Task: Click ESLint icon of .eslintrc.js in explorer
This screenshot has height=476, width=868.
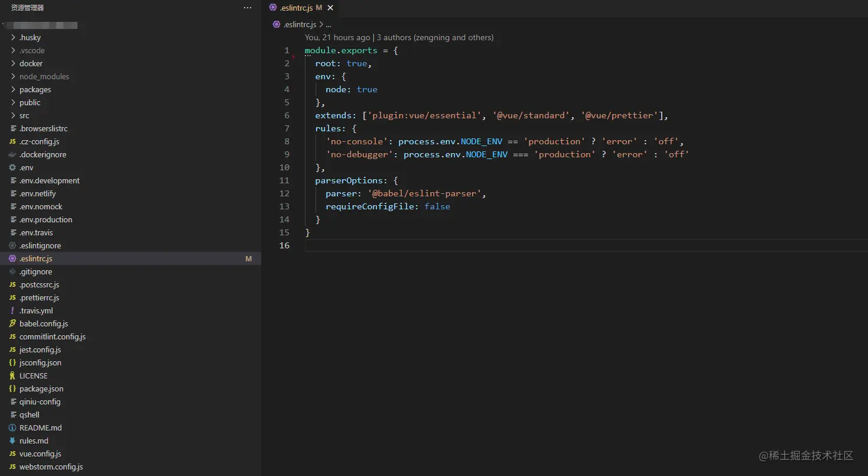Action: pyautogui.click(x=13, y=258)
